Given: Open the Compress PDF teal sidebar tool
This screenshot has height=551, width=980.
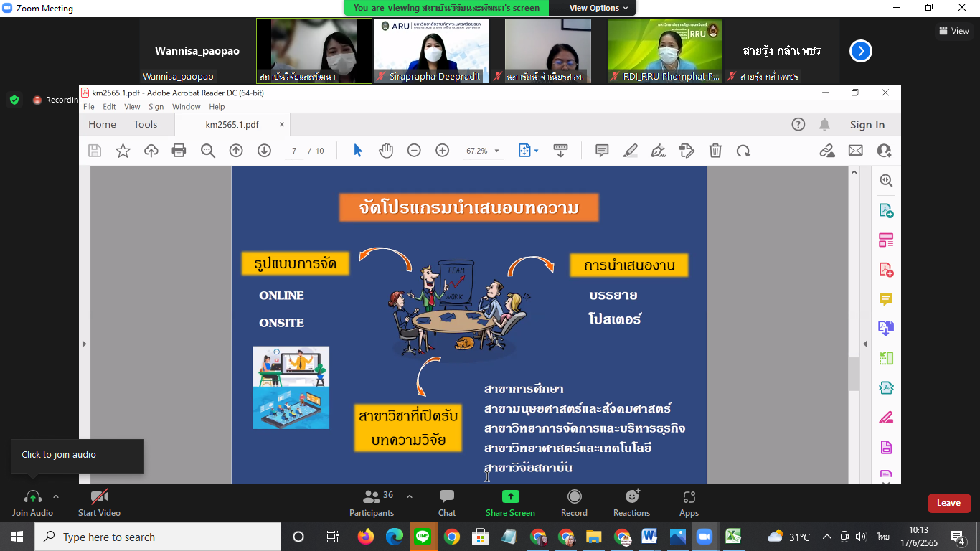Looking at the screenshot, I should [886, 388].
